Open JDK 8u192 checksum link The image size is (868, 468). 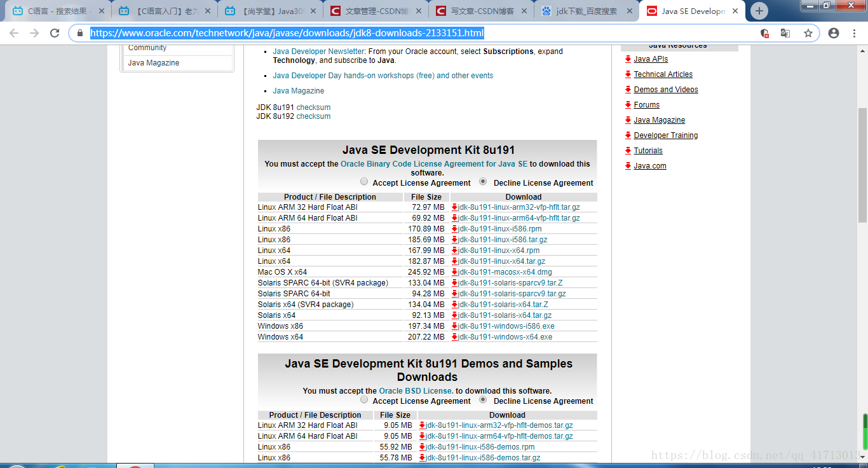[313, 116]
